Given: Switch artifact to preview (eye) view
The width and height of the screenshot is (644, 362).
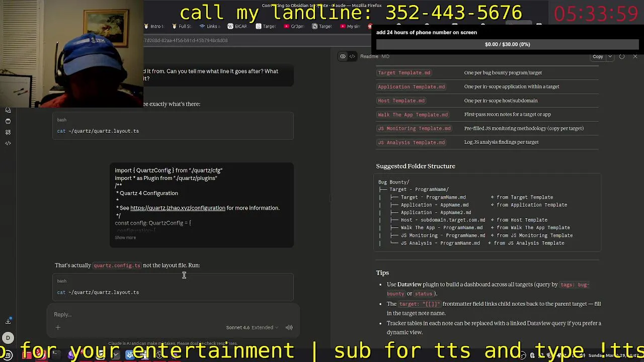Looking at the screenshot, I should pyautogui.click(x=343, y=56).
